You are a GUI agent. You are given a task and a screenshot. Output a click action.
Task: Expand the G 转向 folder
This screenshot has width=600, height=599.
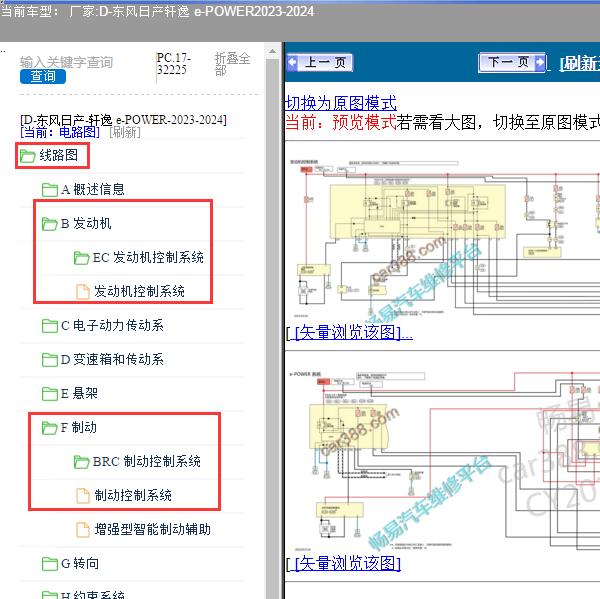[80, 564]
